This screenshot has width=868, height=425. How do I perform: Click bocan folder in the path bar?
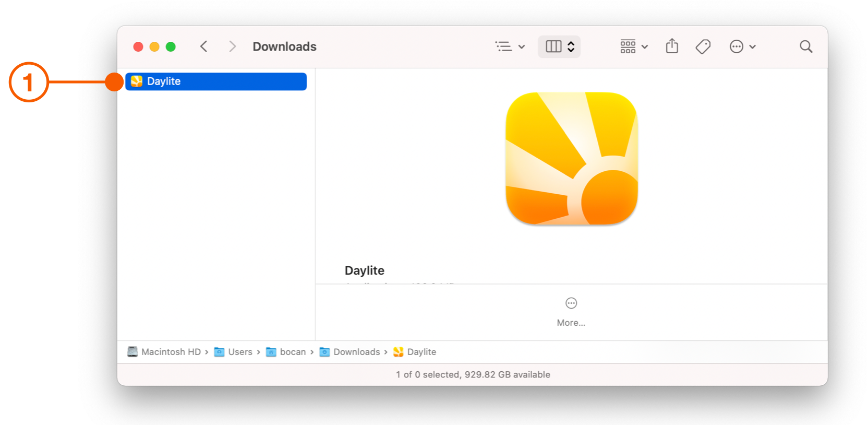pos(286,352)
